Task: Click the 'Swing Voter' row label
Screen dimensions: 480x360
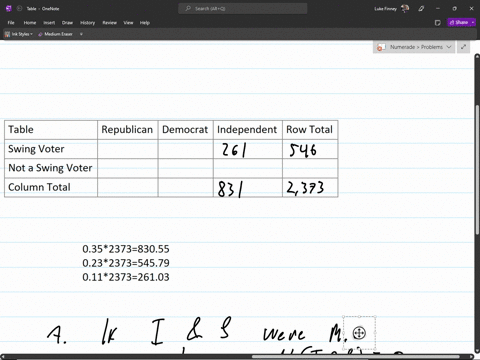Action: pos(36,149)
